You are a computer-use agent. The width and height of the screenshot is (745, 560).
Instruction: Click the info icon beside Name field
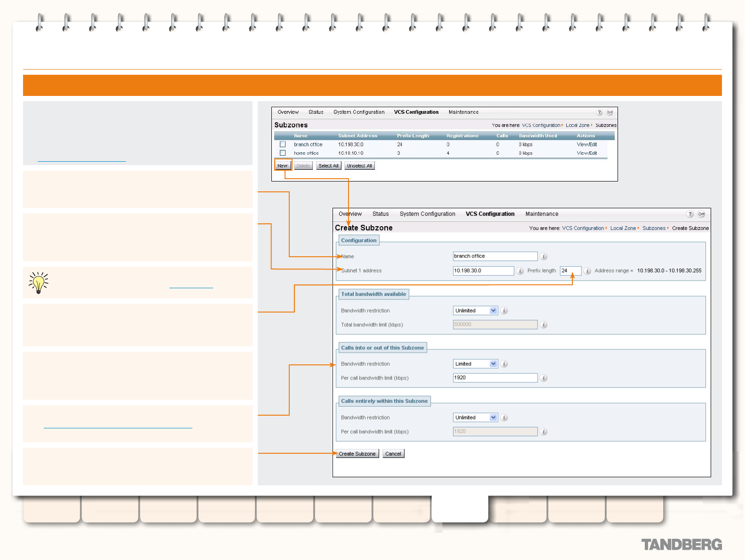point(544,256)
